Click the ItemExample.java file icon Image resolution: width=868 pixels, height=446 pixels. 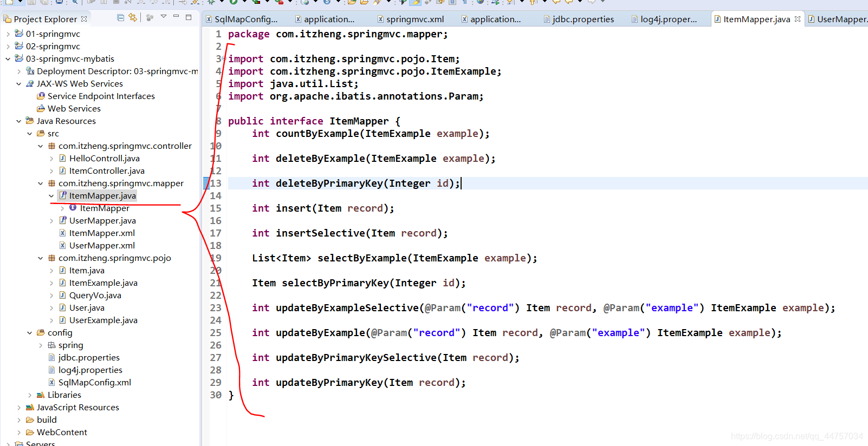click(x=62, y=283)
